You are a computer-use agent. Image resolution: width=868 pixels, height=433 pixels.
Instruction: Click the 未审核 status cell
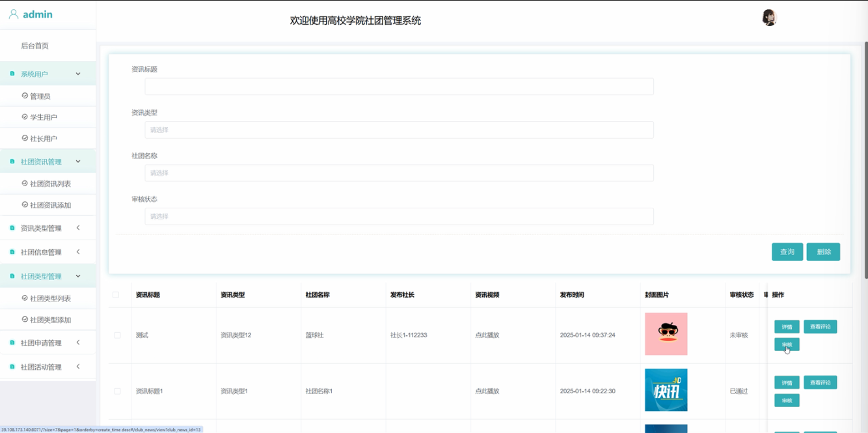[739, 335]
